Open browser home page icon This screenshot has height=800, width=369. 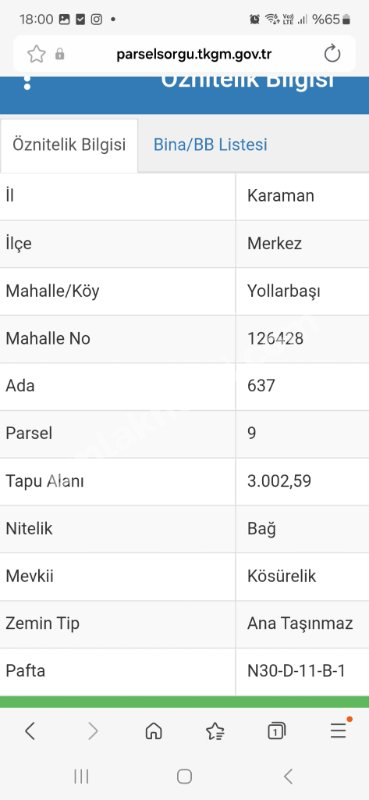point(154,731)
